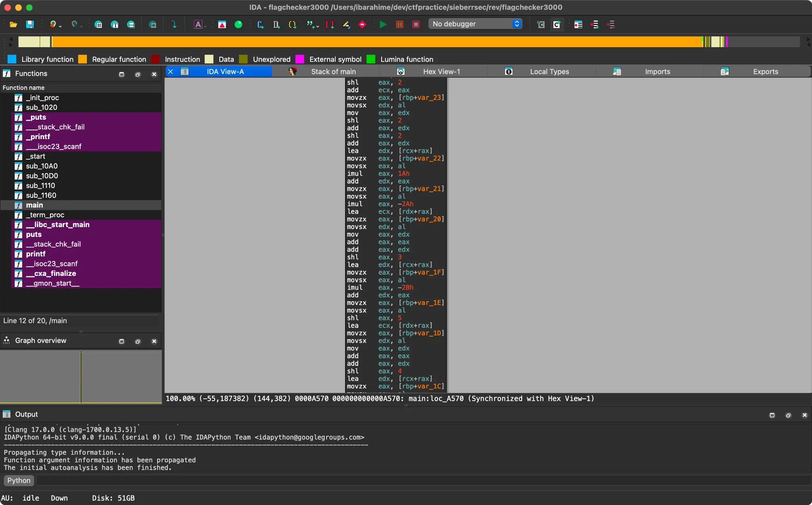The image size is (812, 505).
Task: Click the open file folder icon
Action: point(13,25)
